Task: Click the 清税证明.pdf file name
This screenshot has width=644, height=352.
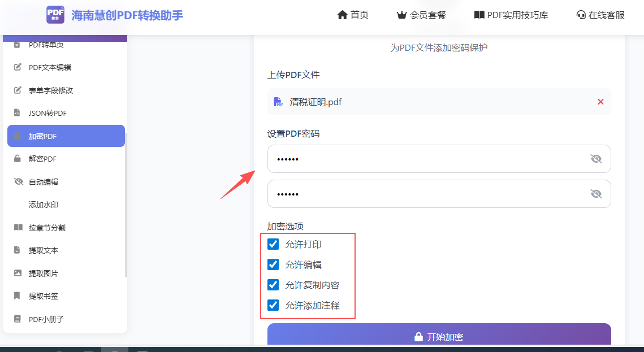Action: (x=315, y=102)
